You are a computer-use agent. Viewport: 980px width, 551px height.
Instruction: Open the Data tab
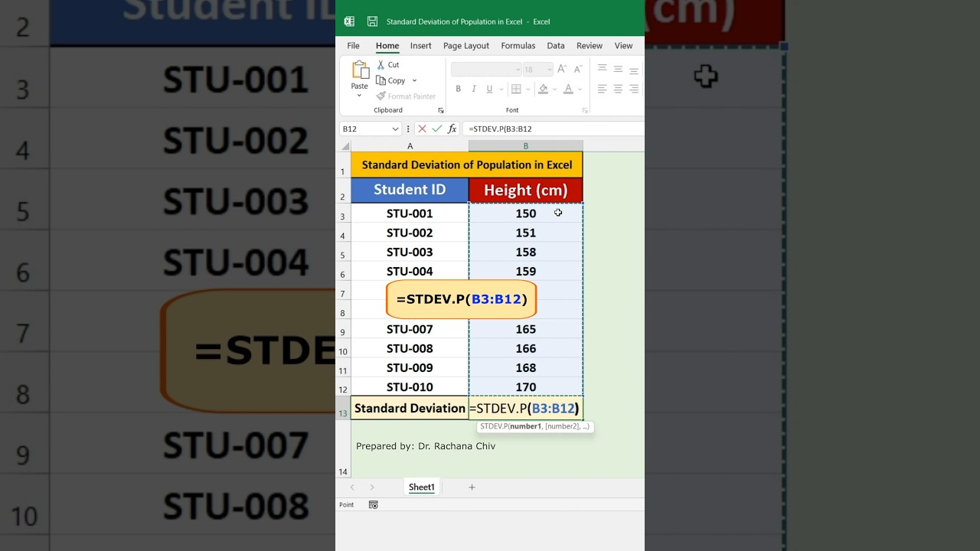(x=556, y=46)
